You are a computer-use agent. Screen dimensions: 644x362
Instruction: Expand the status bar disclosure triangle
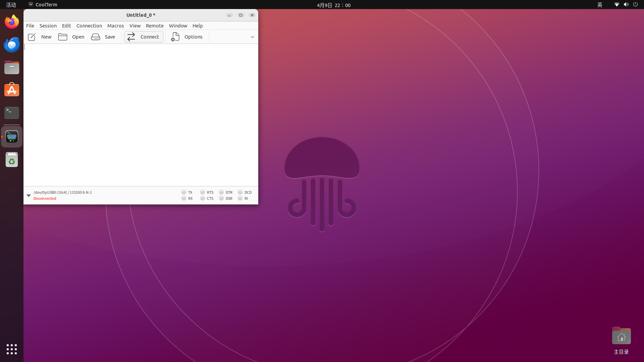pos(29,195)
